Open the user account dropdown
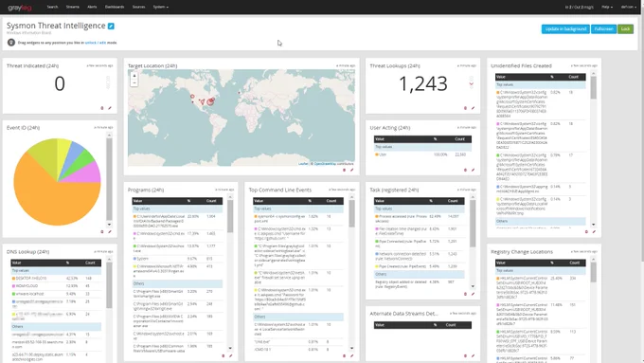Viewport: 644px width, 363px height. point(628,7)
